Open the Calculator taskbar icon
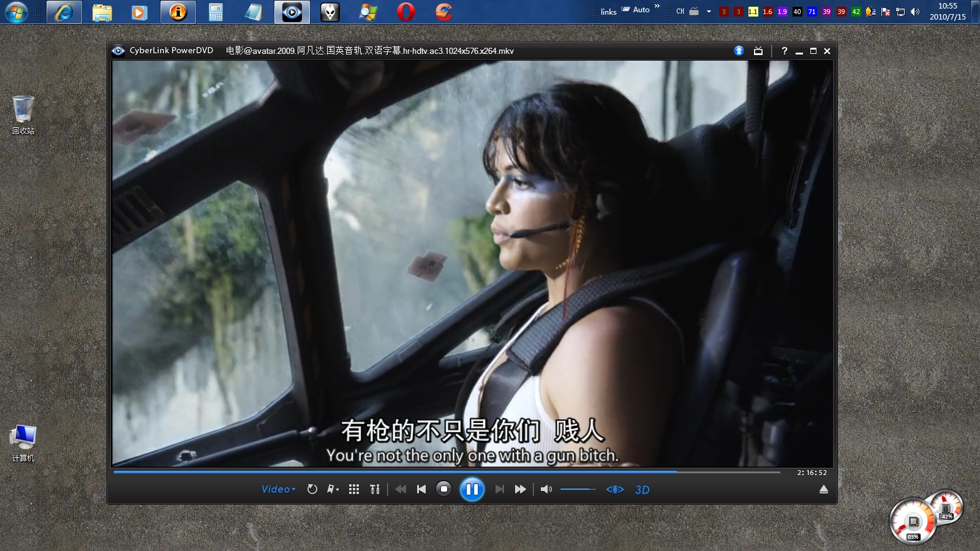The width and height of the screenshot is (980, 551). 216,12
